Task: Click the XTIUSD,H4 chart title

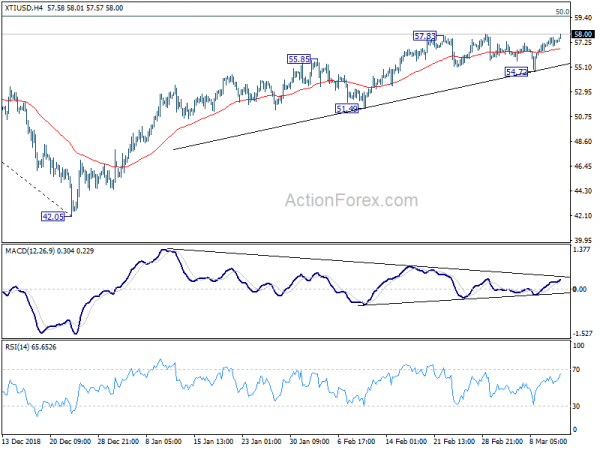Action: (x=26, y=8)
